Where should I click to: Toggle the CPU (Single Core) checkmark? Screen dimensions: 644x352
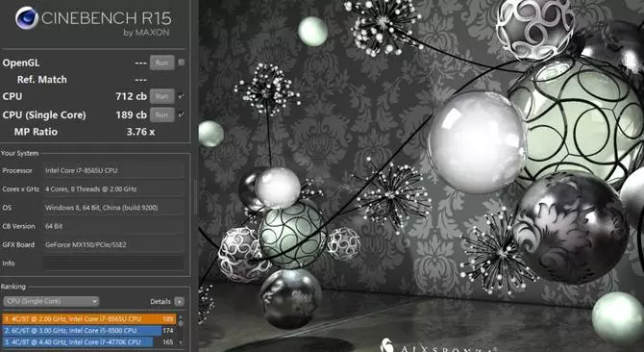[181, 114]
